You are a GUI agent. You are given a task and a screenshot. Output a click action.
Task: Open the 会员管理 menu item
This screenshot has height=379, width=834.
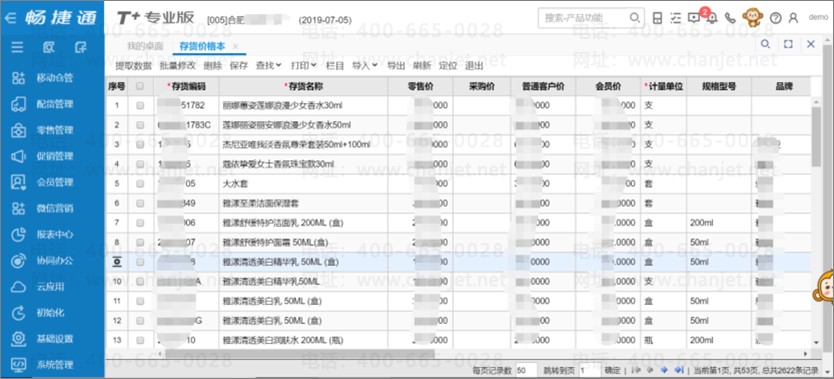pyautogui.click(x=55, y=182)
